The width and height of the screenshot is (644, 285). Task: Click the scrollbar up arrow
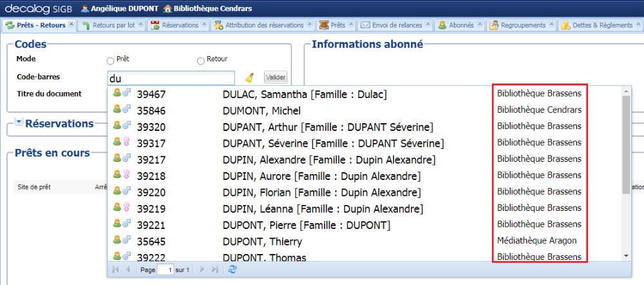point(626,91)
